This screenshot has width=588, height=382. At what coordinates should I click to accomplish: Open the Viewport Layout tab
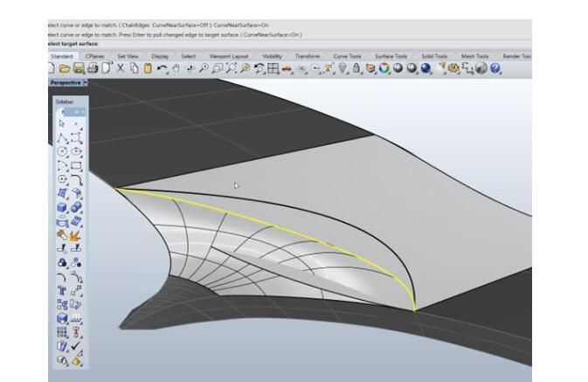coord(227,56)
